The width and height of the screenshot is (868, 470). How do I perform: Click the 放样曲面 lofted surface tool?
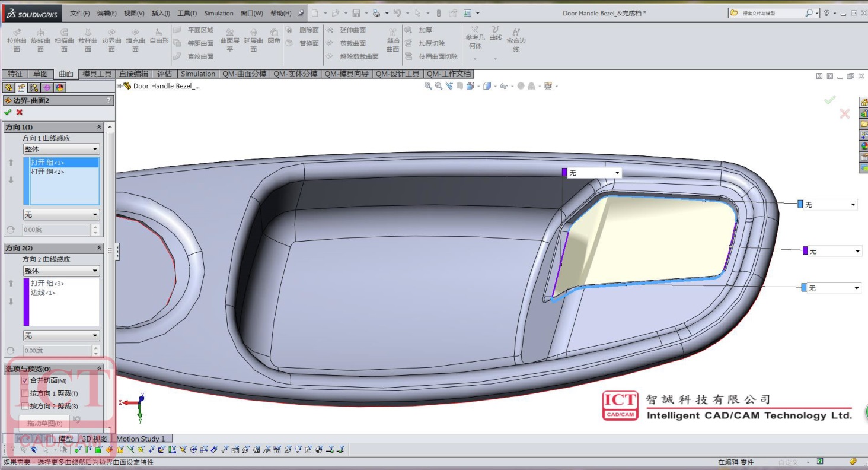pos(88,39)
